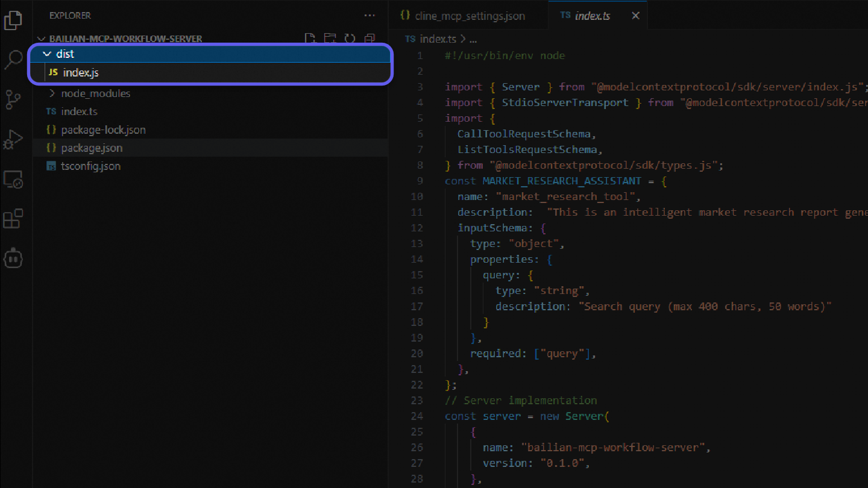Open the Run and Debug view

coord(13,139)
